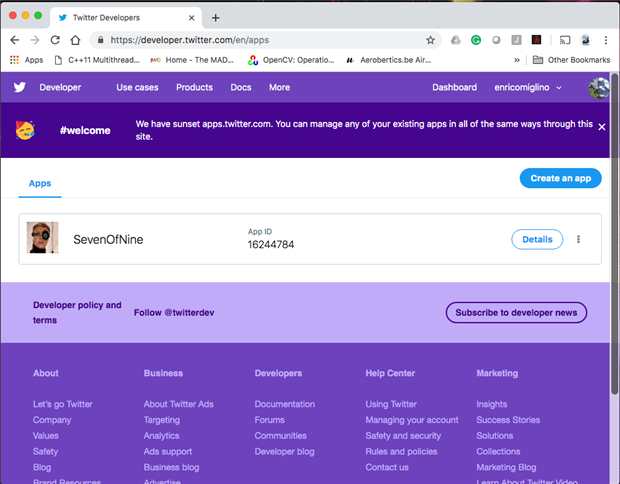Focus the browser address bar

tap(260, 40)
